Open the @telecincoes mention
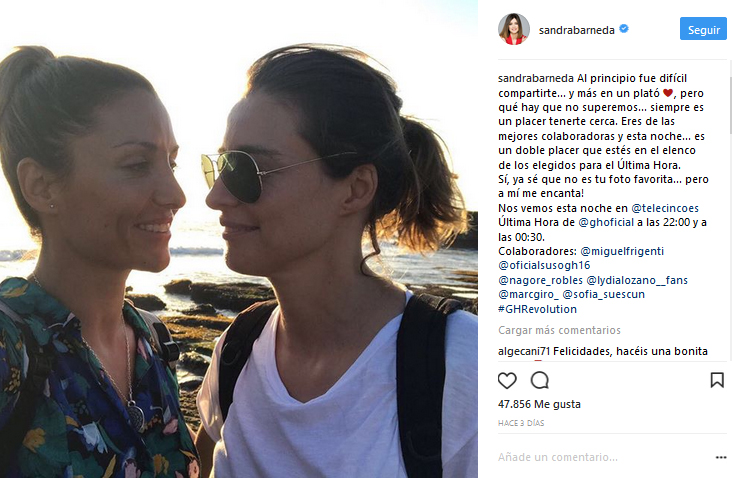The image size is (732, 478). (x=665, y=208)
